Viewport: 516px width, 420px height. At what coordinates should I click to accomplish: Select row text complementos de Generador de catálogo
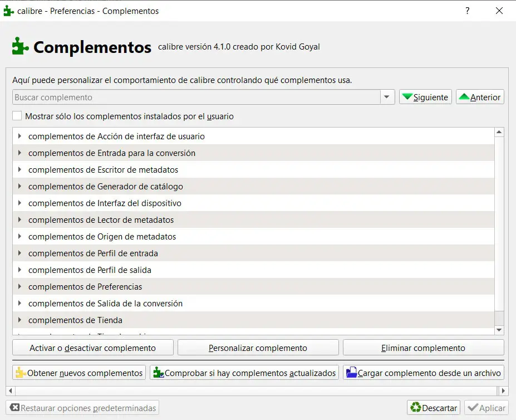[106, 186]
